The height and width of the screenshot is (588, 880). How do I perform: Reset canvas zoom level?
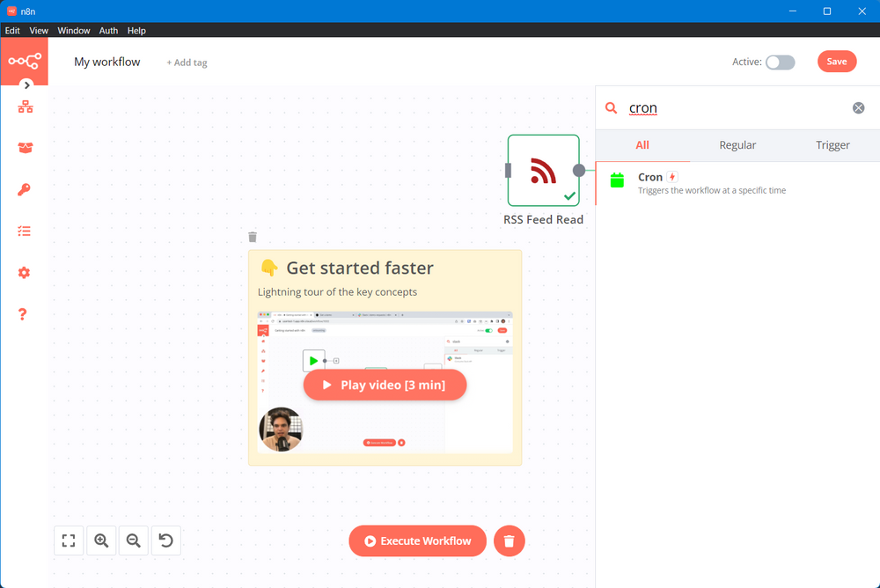(166, 540)
